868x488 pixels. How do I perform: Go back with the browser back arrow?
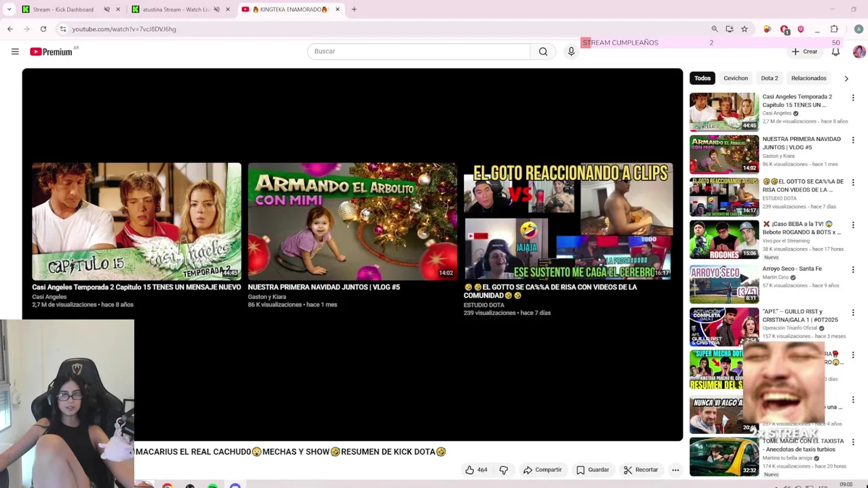coord(10,29)
